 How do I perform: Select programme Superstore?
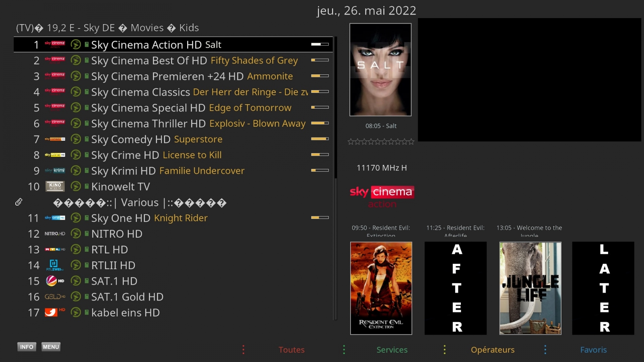(198, 139)
